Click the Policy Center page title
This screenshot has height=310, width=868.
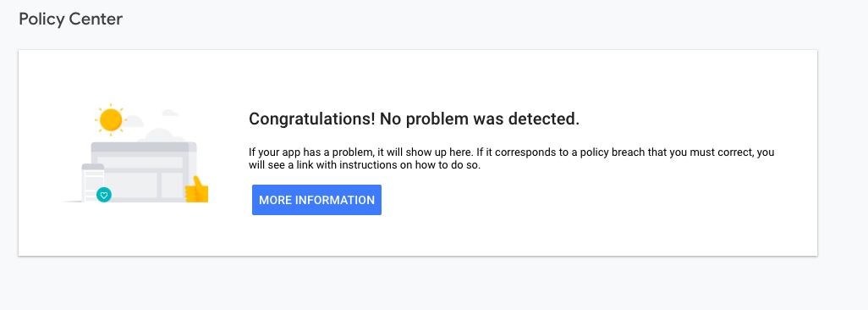71,19
